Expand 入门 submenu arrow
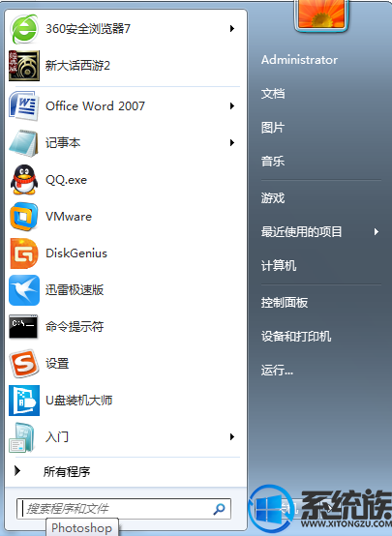The height and width of the screenshot is (536, 392). pyautogui.click(x=232, y=437)
